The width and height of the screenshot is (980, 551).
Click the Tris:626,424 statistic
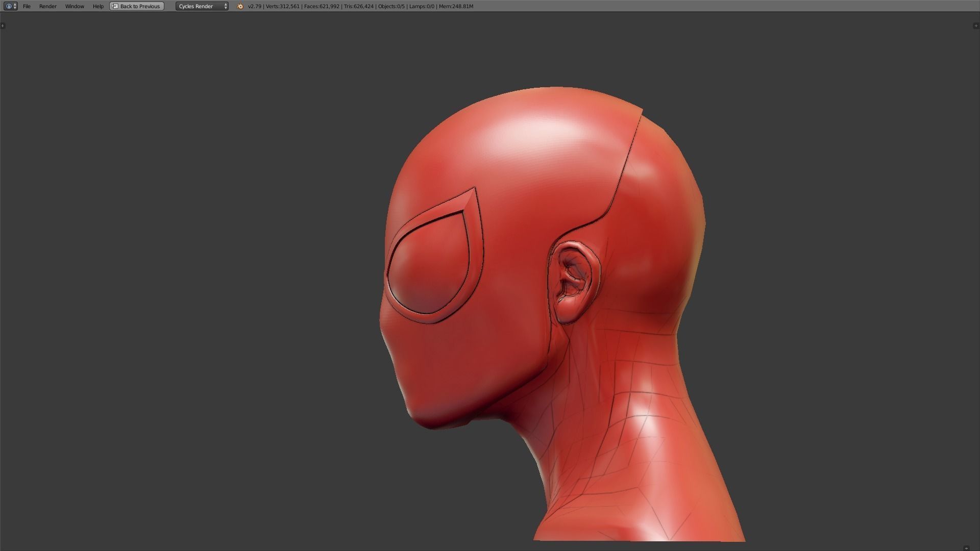click(359, 6)
